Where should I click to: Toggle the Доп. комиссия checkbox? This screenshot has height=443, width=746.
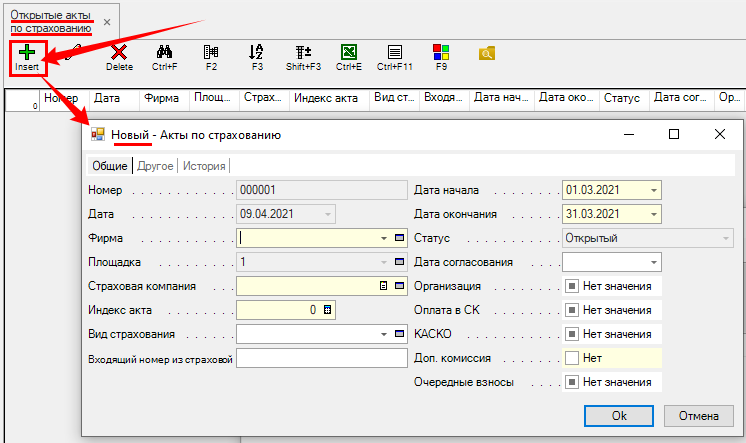coord(572,358)
